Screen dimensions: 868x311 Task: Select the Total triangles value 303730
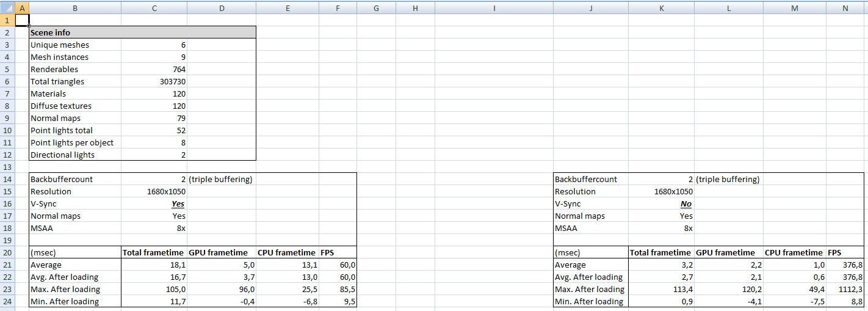[x=154, y=81]
